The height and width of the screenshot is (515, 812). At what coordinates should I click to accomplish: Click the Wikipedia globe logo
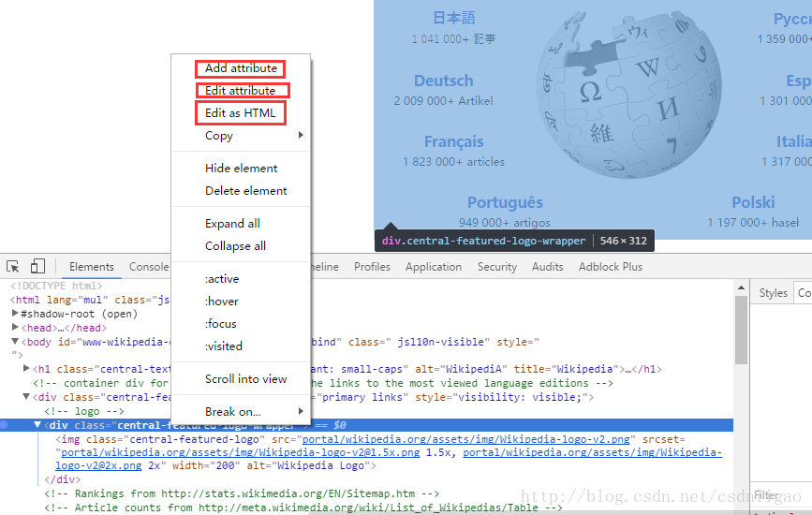628,95
